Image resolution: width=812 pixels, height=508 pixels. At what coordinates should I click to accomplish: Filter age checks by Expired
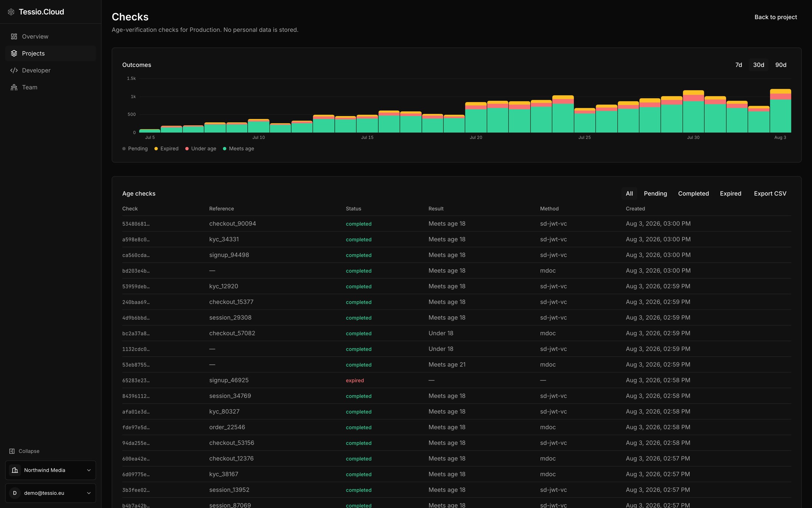pyautogui.click(x=730, y=194)
